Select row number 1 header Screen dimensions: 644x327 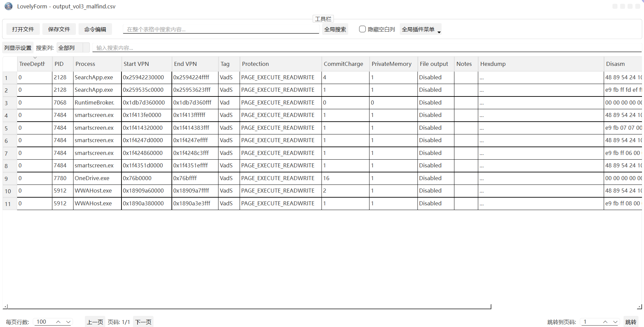pos(10,78)
